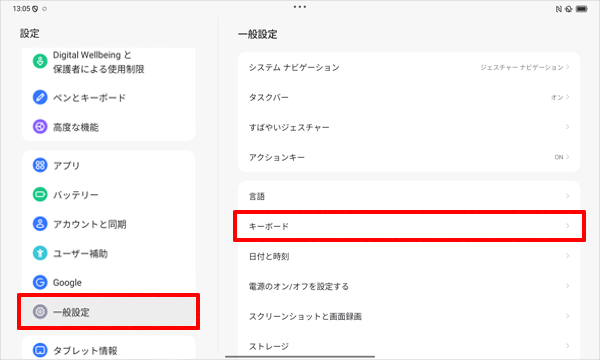
Task: Open 高度な機能 settings
Action: tap(108, 127)
